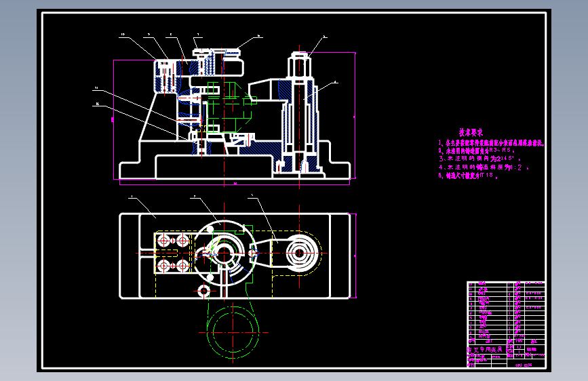Select note 3 about 2×45° chamfer
Image resolution: width=588 pixels, height=381 pixels.
479,159
